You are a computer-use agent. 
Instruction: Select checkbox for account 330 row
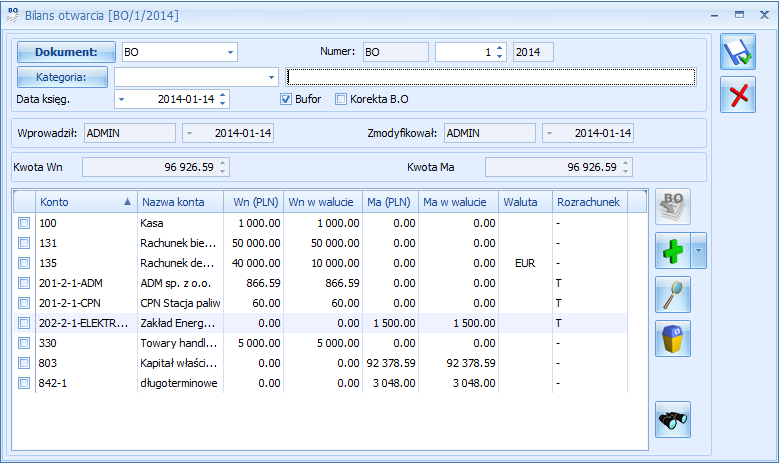(24, 343)
